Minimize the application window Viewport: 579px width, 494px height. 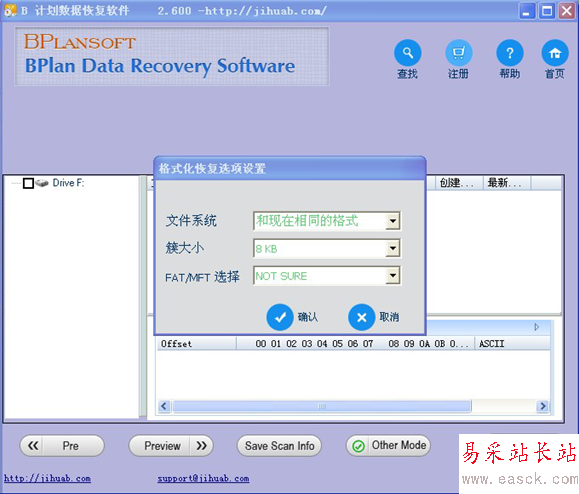tap(527, 11)
